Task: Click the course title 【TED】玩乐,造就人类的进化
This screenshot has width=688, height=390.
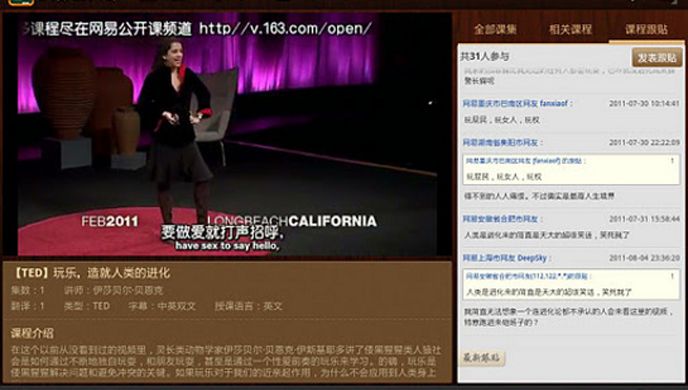Action: [x=90, y=273]
